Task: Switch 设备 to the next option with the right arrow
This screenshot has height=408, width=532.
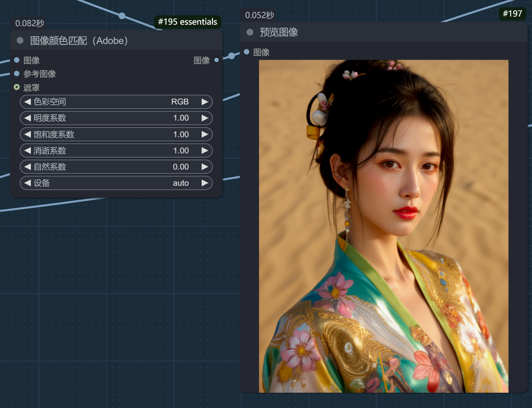Action: [205, 183]
